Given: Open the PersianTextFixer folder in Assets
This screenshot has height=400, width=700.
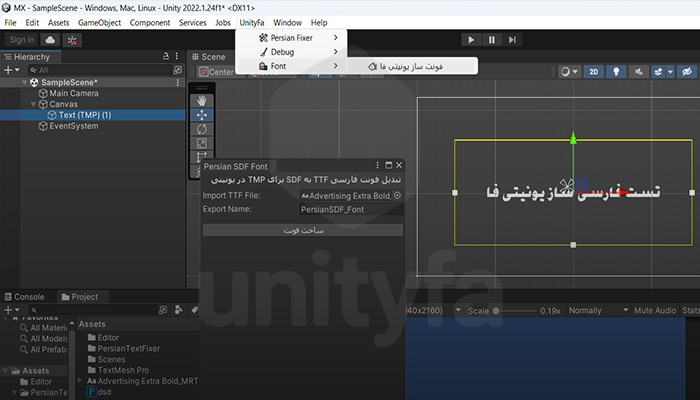Looking at the screenshot, I should (124, 348).
